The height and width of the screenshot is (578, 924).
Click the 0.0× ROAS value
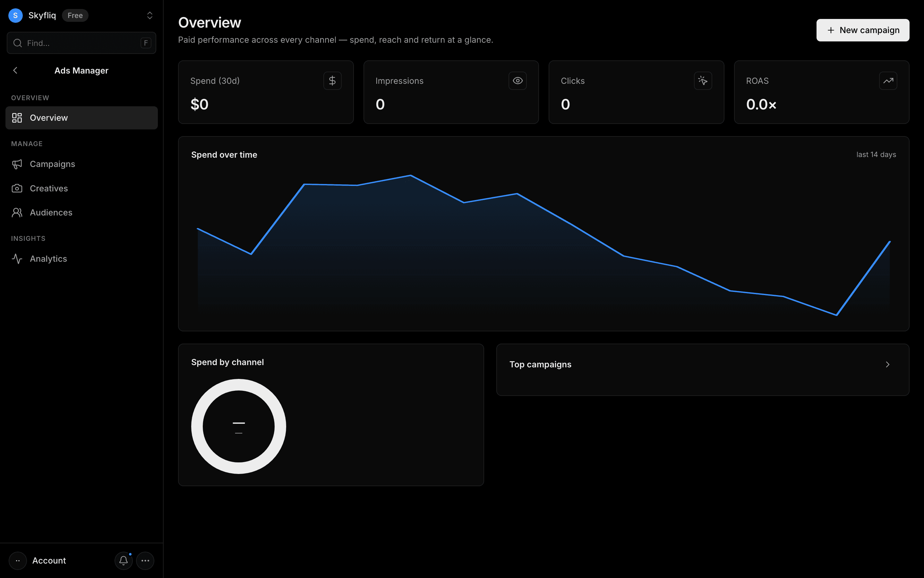click(x=761, y=104)
